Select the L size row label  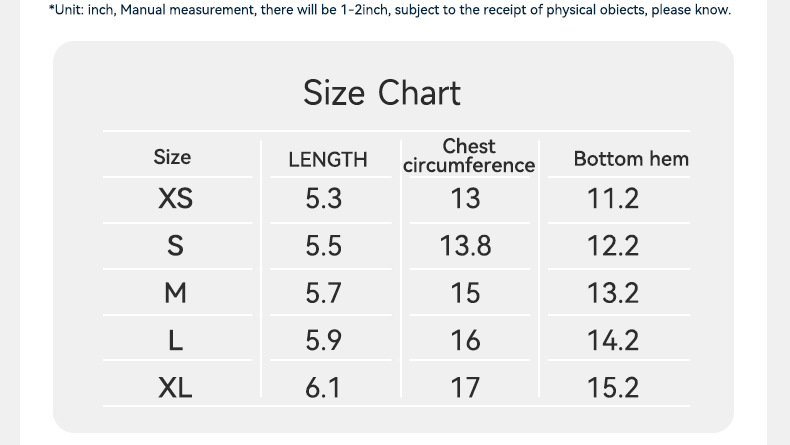click(175, 341)
